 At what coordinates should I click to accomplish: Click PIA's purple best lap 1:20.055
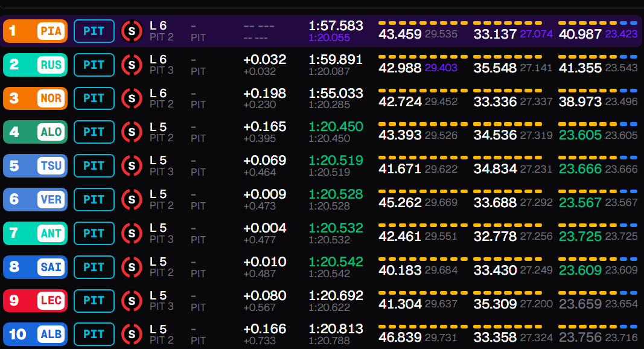(x=330, y=37)
